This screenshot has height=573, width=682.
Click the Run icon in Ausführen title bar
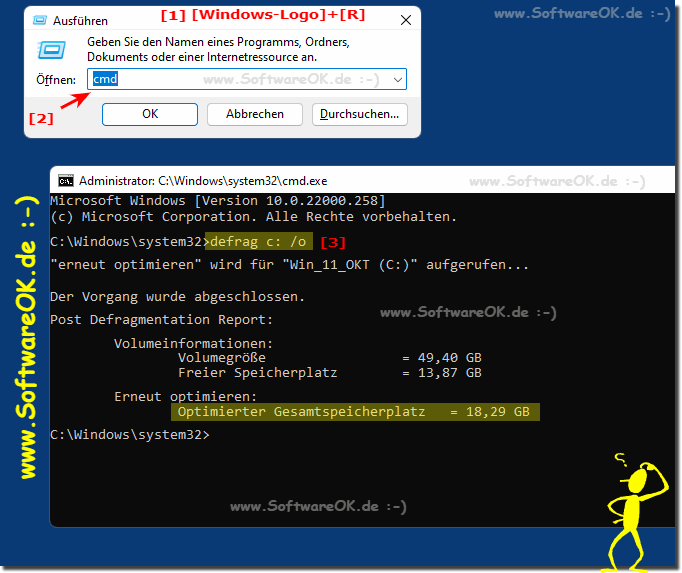[x=40, y=20]
